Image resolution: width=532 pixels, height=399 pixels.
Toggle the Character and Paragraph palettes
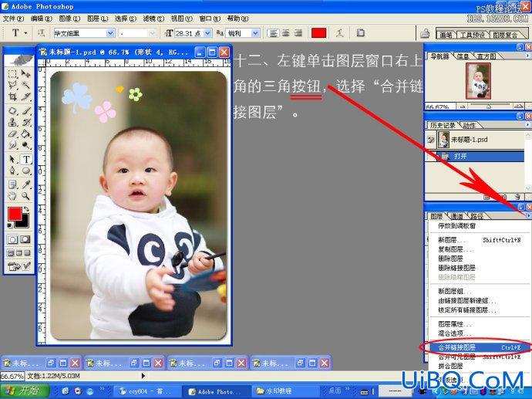click(360, 33)
